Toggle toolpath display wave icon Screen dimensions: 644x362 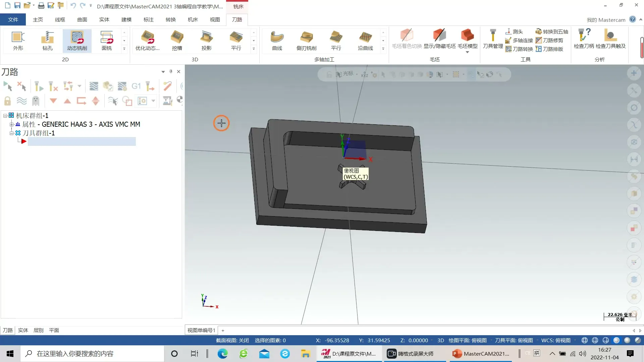coord(22,101)
